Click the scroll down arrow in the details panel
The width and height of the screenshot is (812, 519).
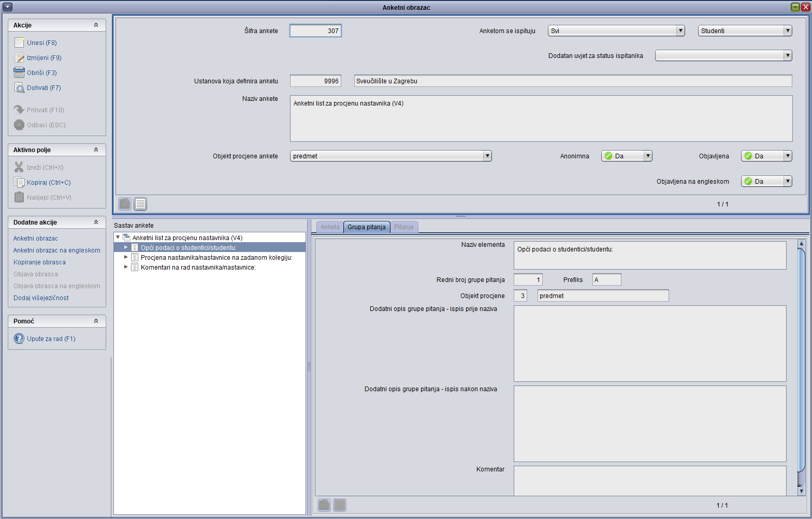(x=802, y=491)
